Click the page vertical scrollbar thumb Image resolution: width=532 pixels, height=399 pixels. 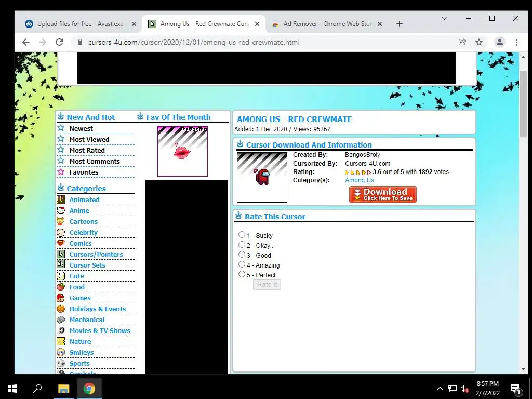click(523, 103)
